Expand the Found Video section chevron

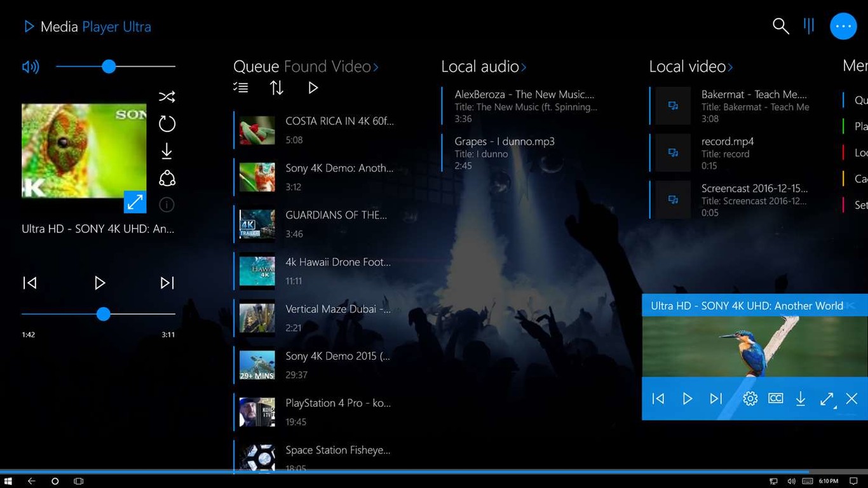(x=376, y=67)
